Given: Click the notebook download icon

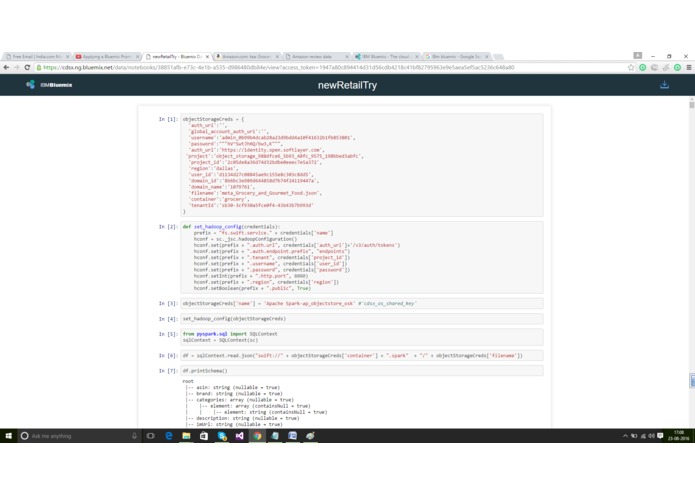Looking at the screenshot, I should click(664, 85).
